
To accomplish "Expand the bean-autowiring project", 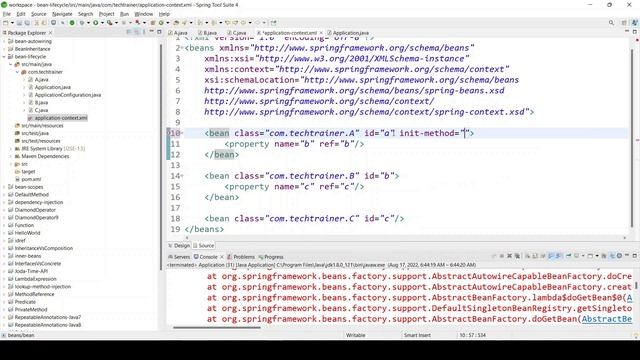I will point(4,41).
